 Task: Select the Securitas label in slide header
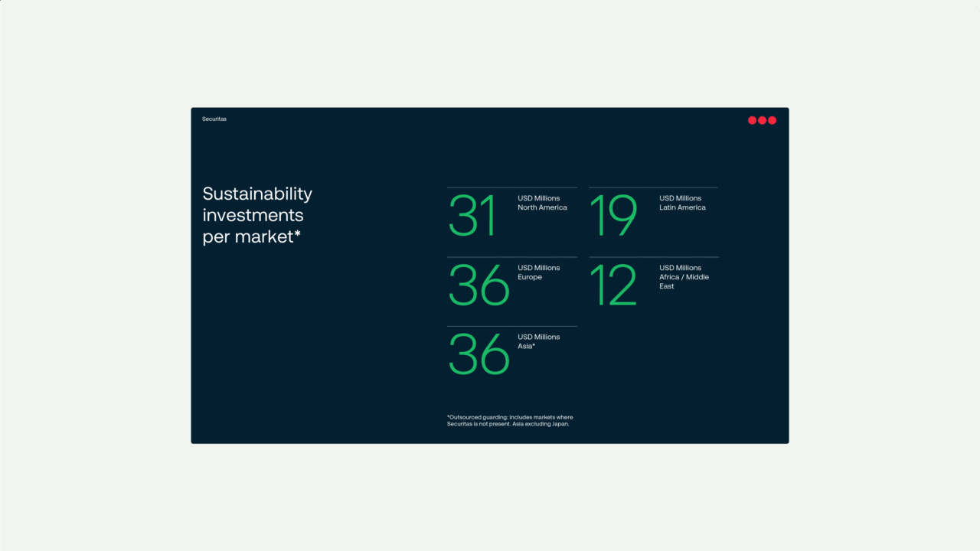point(214,119)
